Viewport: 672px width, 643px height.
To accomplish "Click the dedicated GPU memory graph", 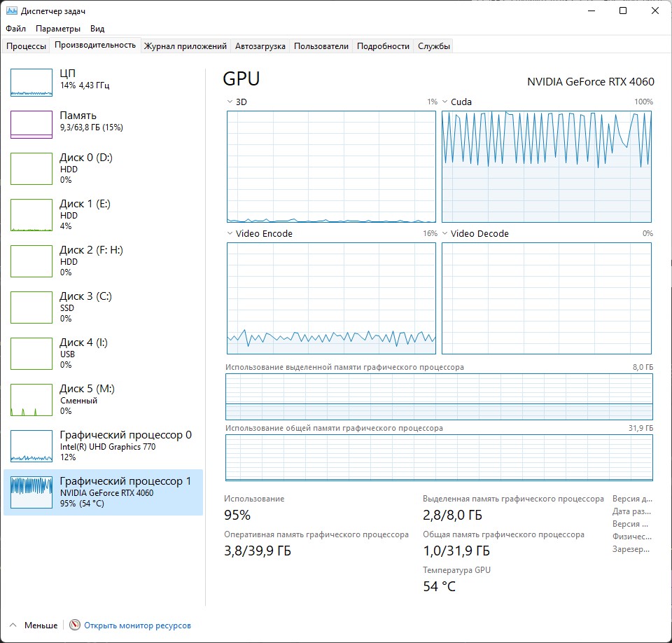I will point(439,396).
